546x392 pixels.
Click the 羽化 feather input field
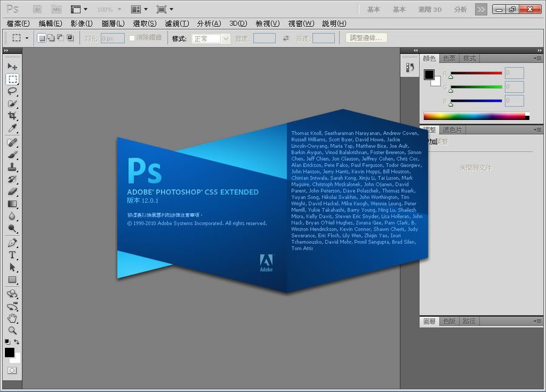pyautogui.click(x=112, y=38)
